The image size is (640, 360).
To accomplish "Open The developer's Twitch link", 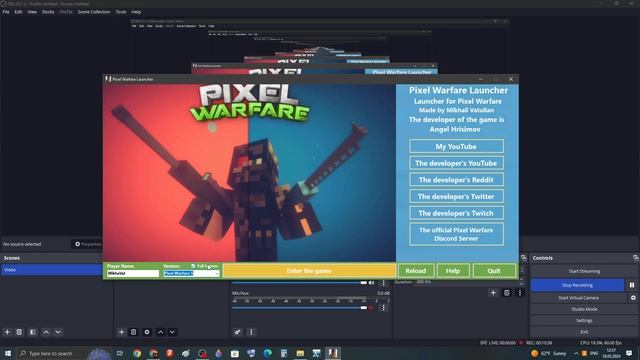I will point(456,213).
